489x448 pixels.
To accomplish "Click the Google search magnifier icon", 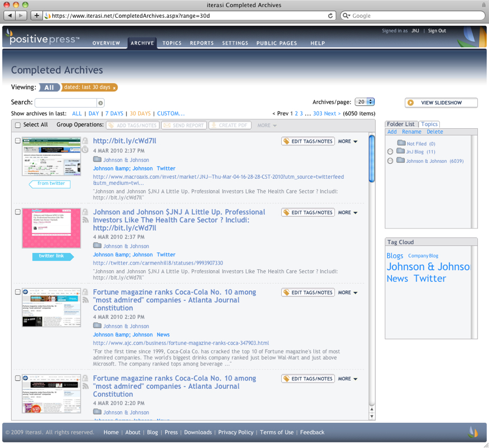I will (346, 16).
